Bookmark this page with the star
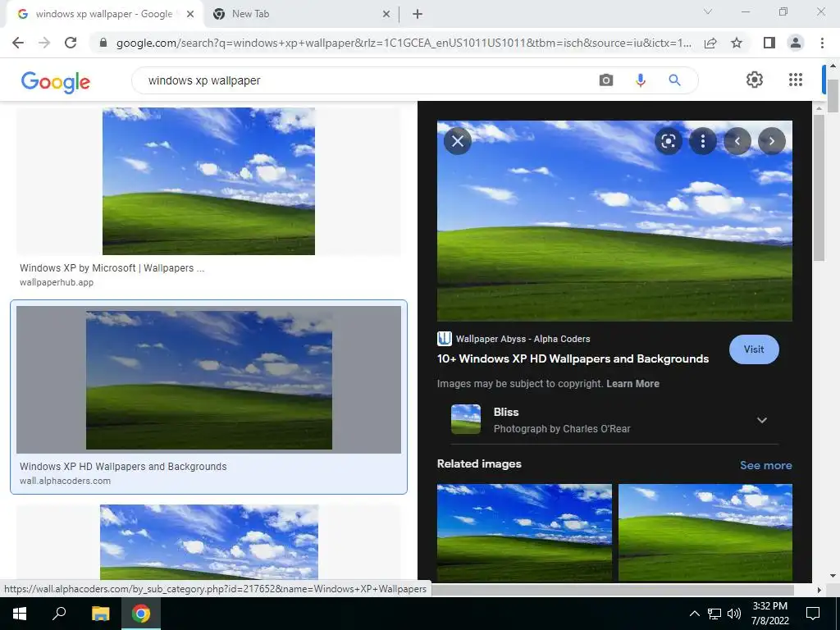840x630 pixels. click(x=737, y=43)
